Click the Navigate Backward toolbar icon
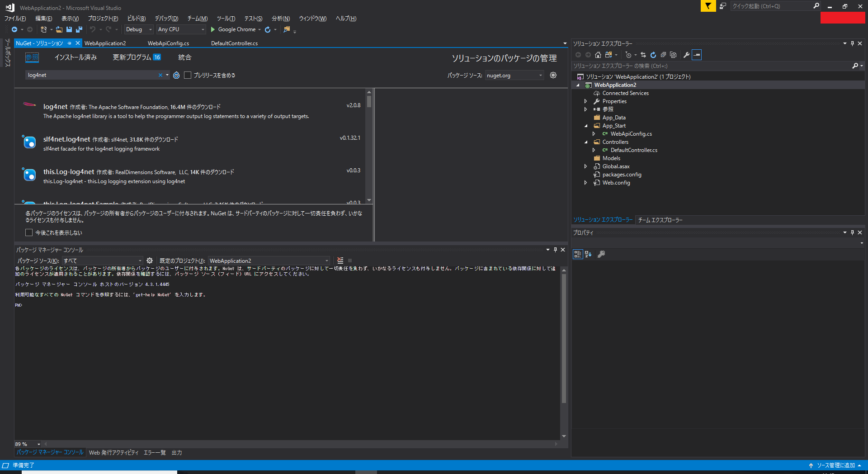The image size is (868, 474). click(14, 29)
